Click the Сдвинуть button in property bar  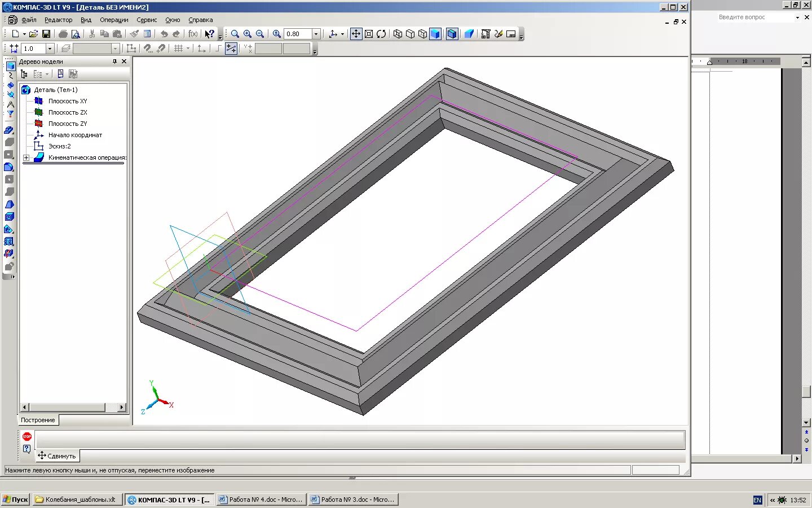pos(58,456)
